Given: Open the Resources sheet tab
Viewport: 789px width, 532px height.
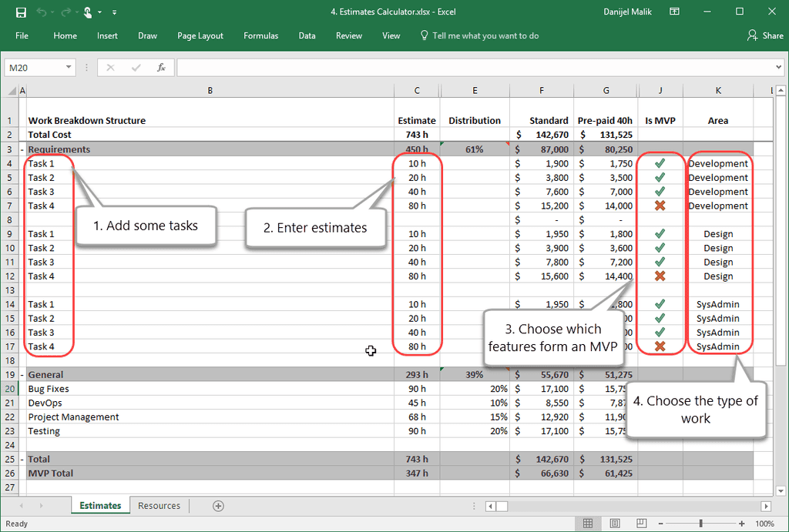Looking at the screenshot, I should pos(159,505).
